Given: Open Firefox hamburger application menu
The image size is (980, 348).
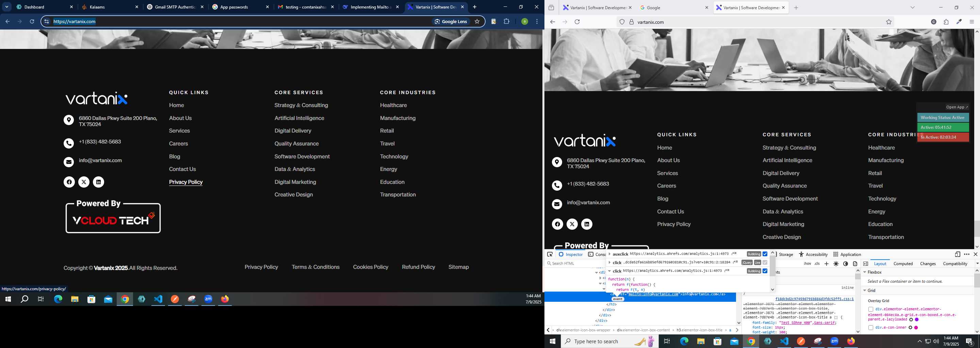Looking at the screenshot, I should [x=971, y=22].
